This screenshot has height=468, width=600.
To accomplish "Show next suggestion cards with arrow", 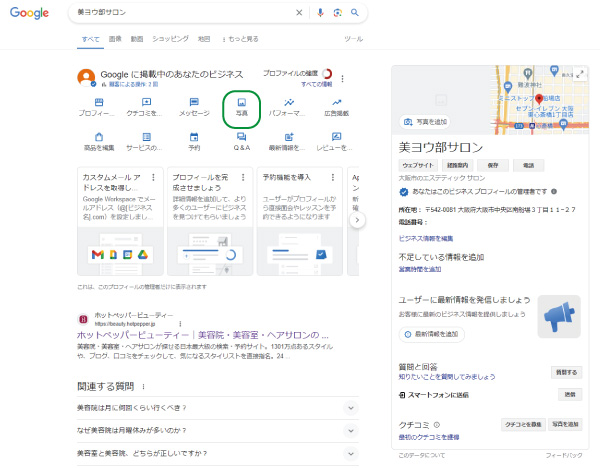I will click(357, 220).
